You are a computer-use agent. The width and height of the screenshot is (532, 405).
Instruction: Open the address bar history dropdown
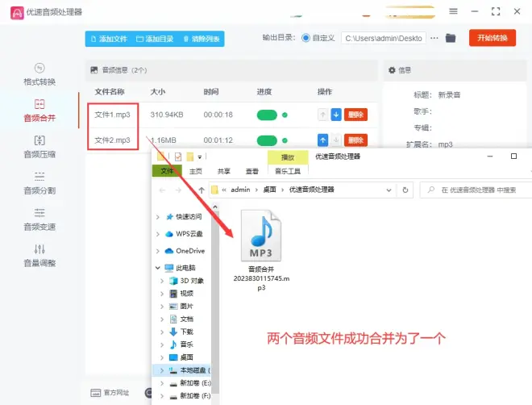click(x=389, y=190)
